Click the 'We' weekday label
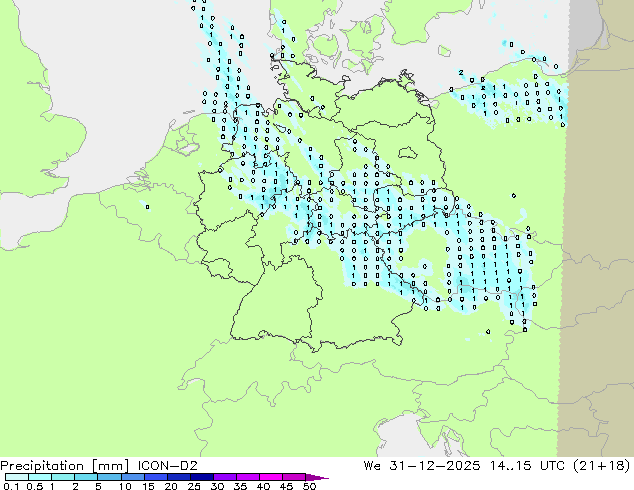Image resolution: width=634 pixels, height=490 pixels. [372, 466]
